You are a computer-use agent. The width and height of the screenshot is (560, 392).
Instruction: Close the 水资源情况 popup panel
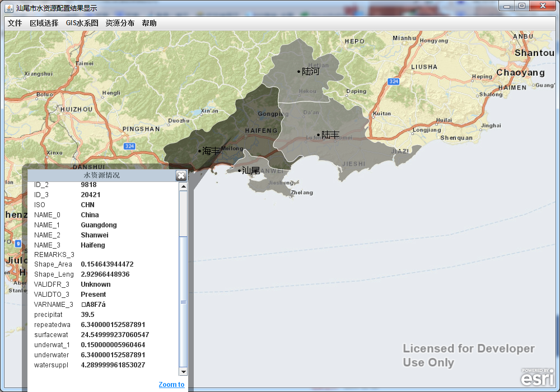(x=181, y=175)
